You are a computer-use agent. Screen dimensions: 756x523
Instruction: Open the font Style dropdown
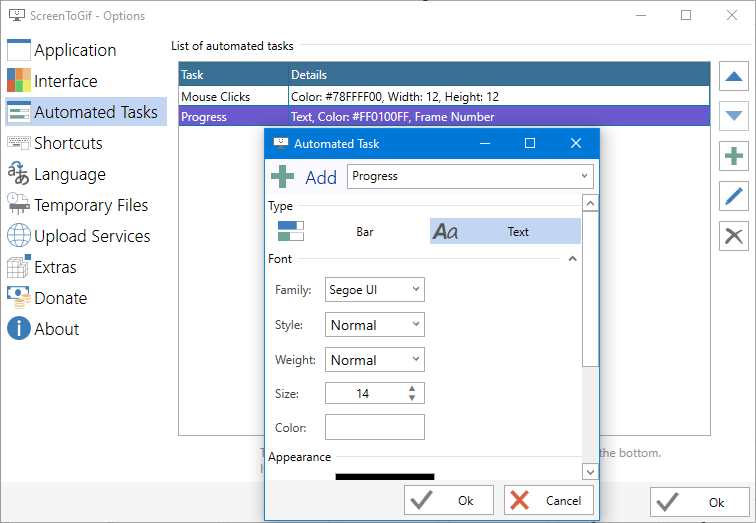click(375, 325)
